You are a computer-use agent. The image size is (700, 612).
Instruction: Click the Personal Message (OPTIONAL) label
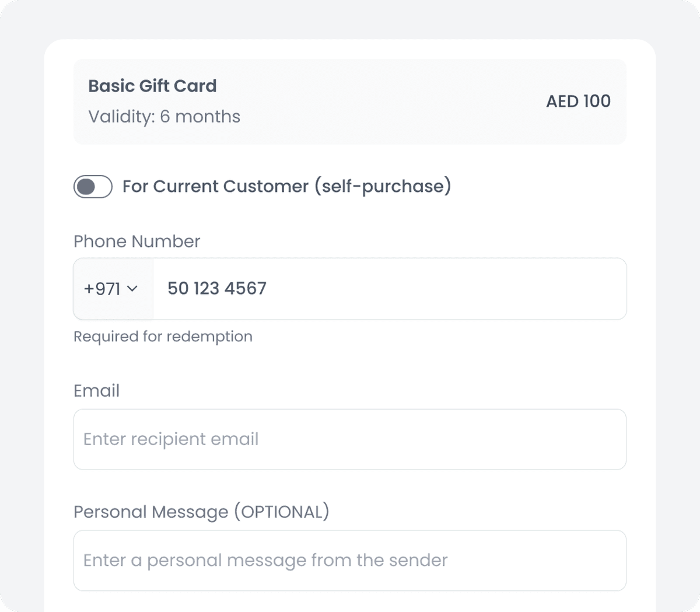coord(201,512)
